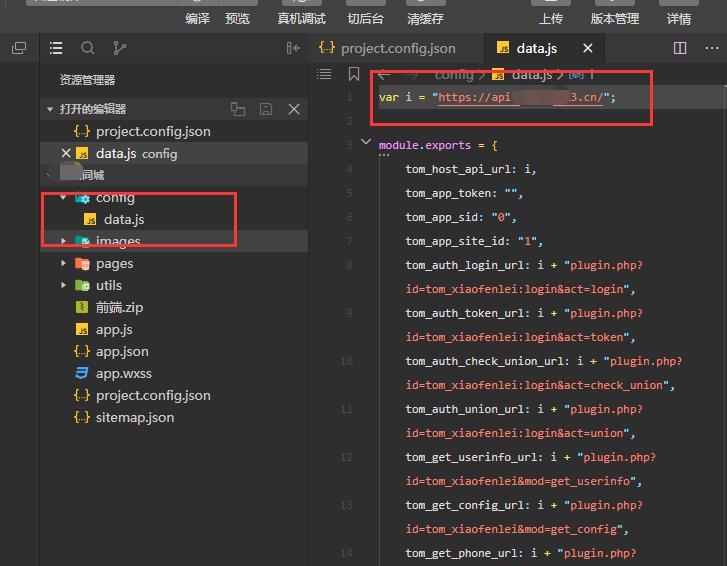Click new group icon in open editors header
The width and height of the screenshot is (727, 566).
pyautogui.click(x=238, y=109)
